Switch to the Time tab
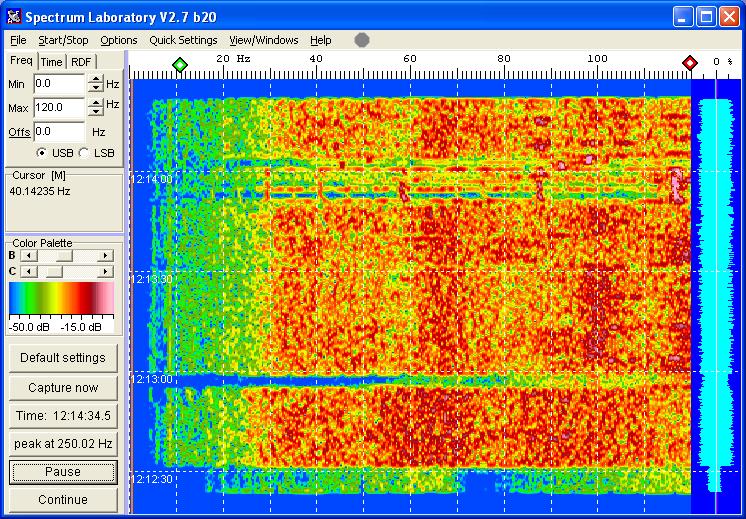This screenshot has height=519, width=746. click(x=51, y=62)
